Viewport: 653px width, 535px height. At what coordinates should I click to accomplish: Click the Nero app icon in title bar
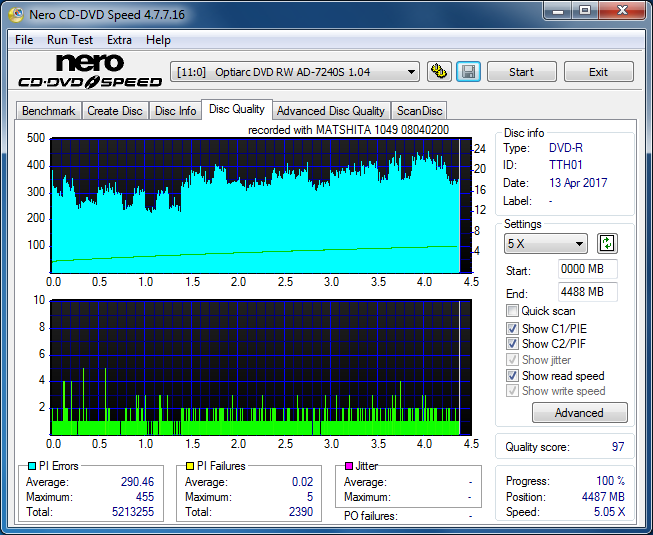point(17,15)
